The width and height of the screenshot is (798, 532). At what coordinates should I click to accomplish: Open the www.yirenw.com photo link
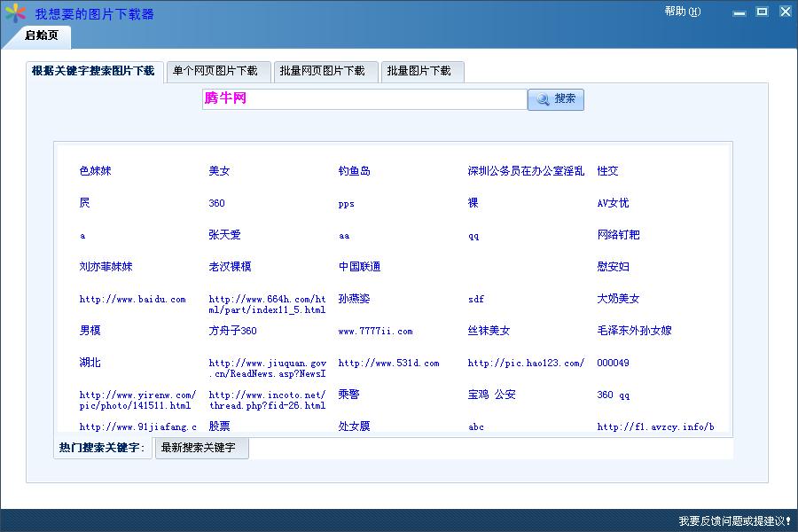pyautogui.click(x=137, y=400)
